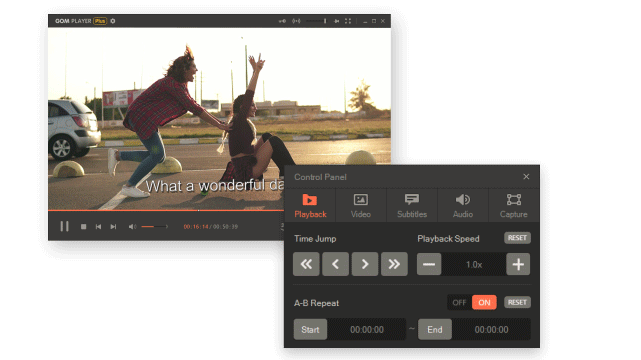The width and height of the screenshot is (641, 360).
Task: Turn A-B Repeat ON
Action: (484, 302)
